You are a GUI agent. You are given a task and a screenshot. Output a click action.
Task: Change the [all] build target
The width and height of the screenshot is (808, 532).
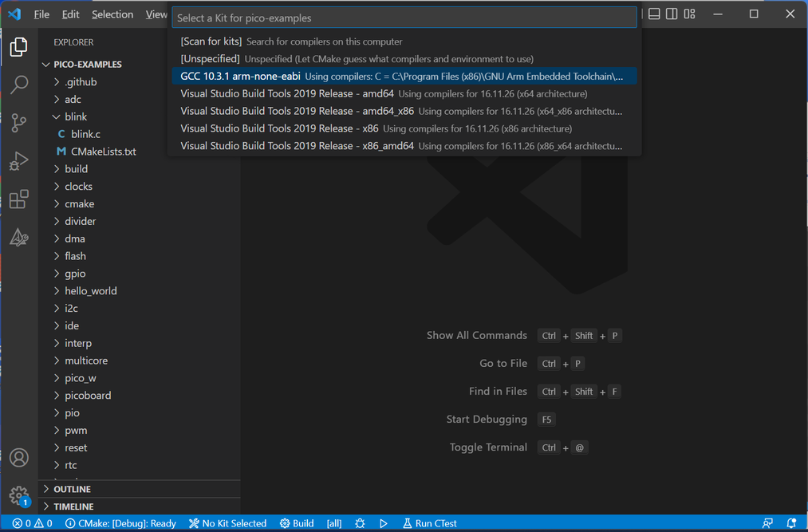coord(334,523)
